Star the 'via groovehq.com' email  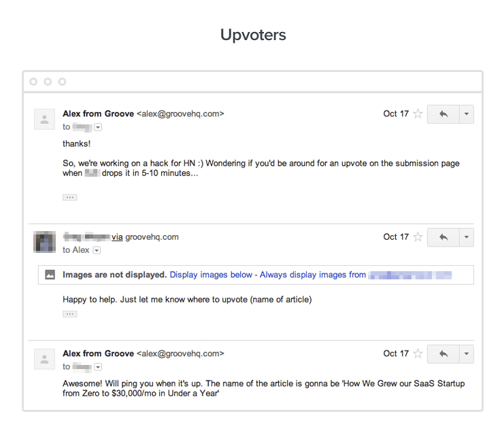coord(418,237)
